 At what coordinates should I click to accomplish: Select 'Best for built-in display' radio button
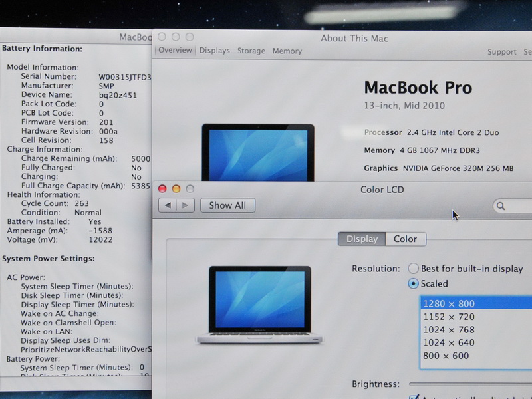coord(413,269)
